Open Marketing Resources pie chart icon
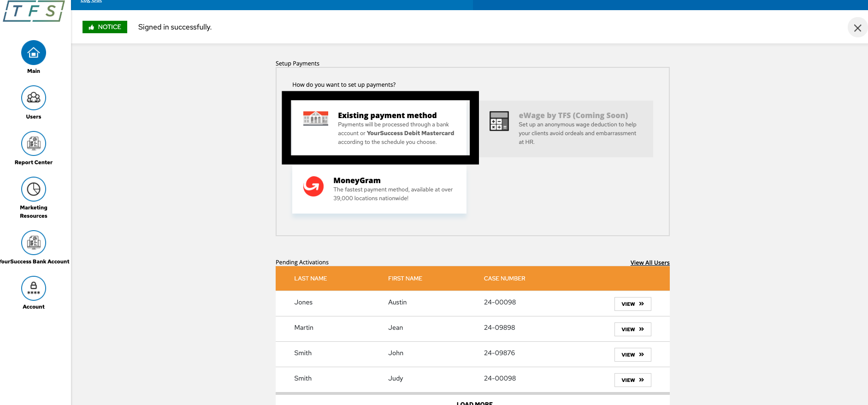 tap(34, 189)
